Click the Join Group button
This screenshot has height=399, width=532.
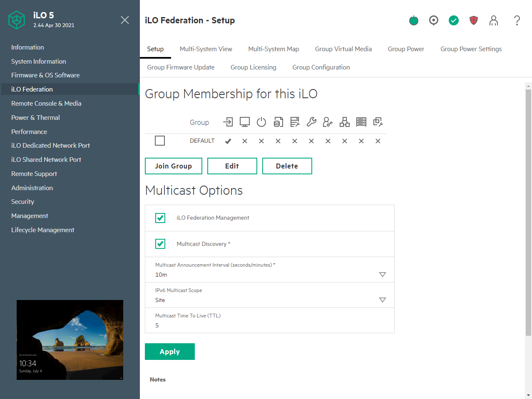[174, 166]
